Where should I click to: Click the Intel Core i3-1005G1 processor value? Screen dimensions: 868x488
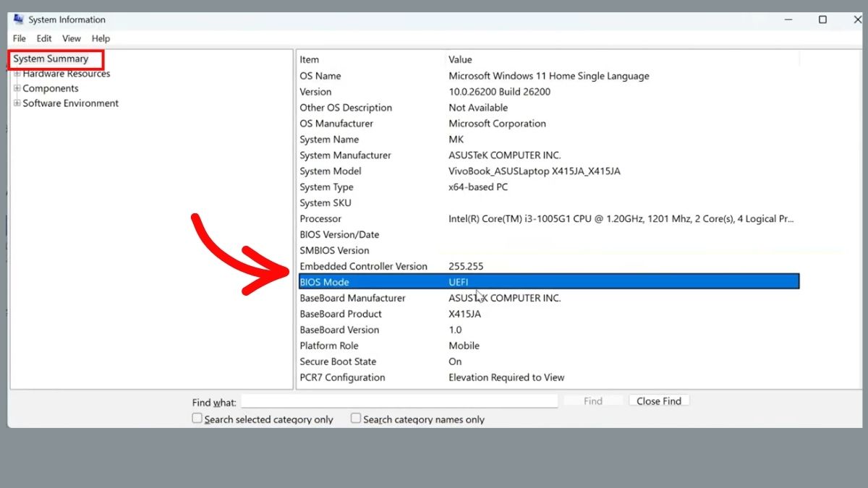pyautogui.click(x=622, y=219)
